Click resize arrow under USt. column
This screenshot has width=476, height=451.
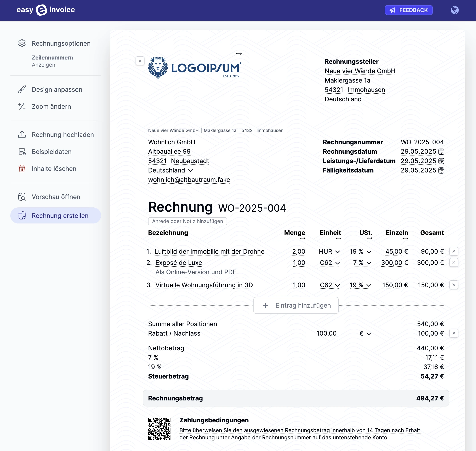point(370,238)
